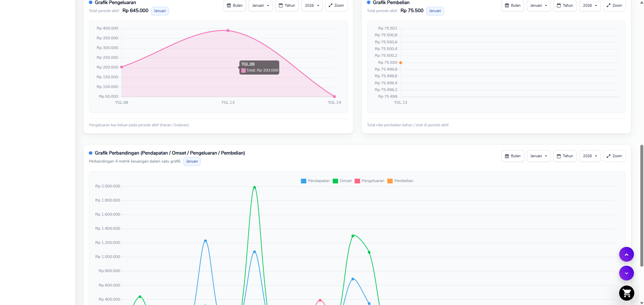Click the TGL.13 peak point on Pengeluaran chart
644x305 pixels.
tap(228, 31)
